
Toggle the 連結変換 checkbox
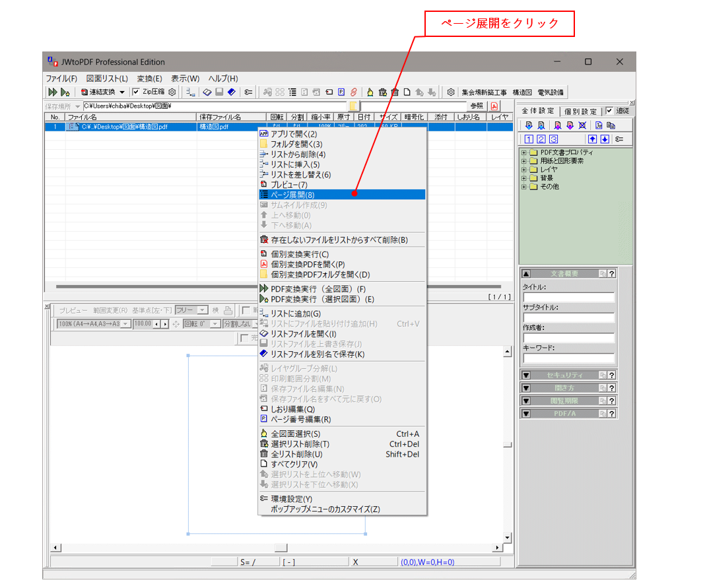[x=84, y=91]
